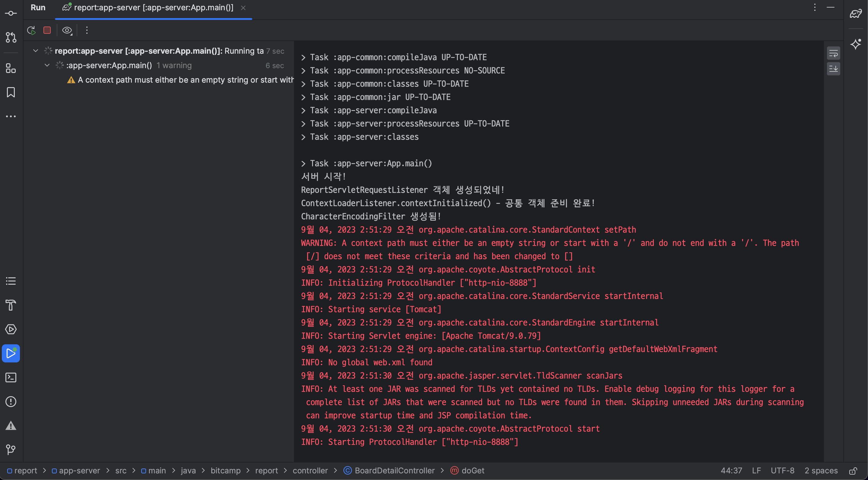This screenshot has height=480, width=868.
Task: Open the Structure tool window
Action: [11, 68]
